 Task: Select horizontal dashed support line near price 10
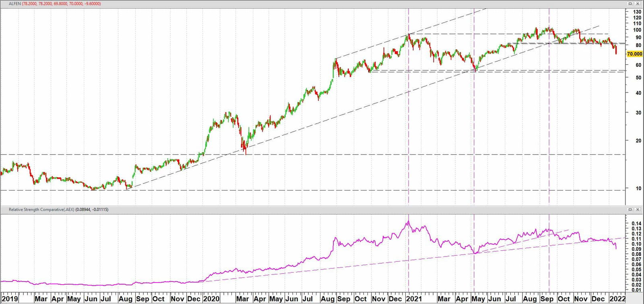[x=312, y=190]
